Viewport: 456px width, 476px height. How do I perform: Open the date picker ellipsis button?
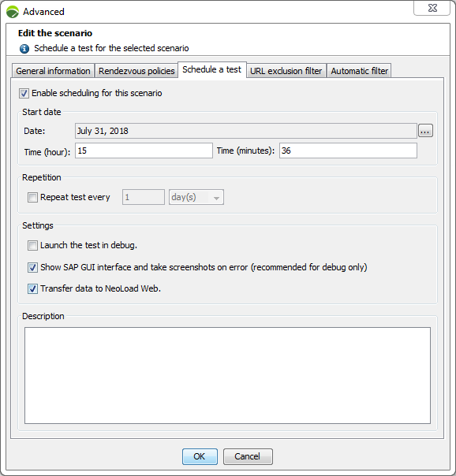[425, 131]
